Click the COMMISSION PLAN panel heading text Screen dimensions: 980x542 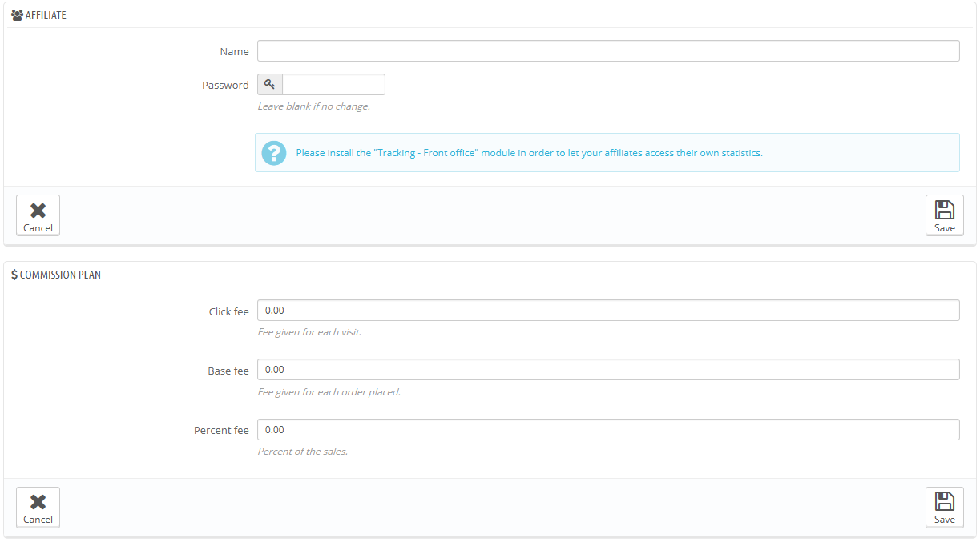coord(60,275)
